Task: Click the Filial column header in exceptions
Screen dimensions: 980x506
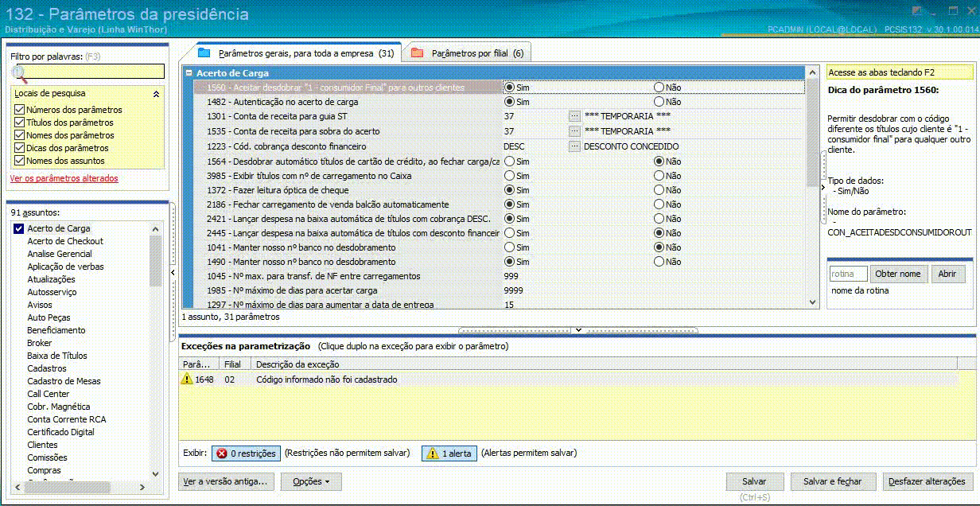Action: point(235,364)
